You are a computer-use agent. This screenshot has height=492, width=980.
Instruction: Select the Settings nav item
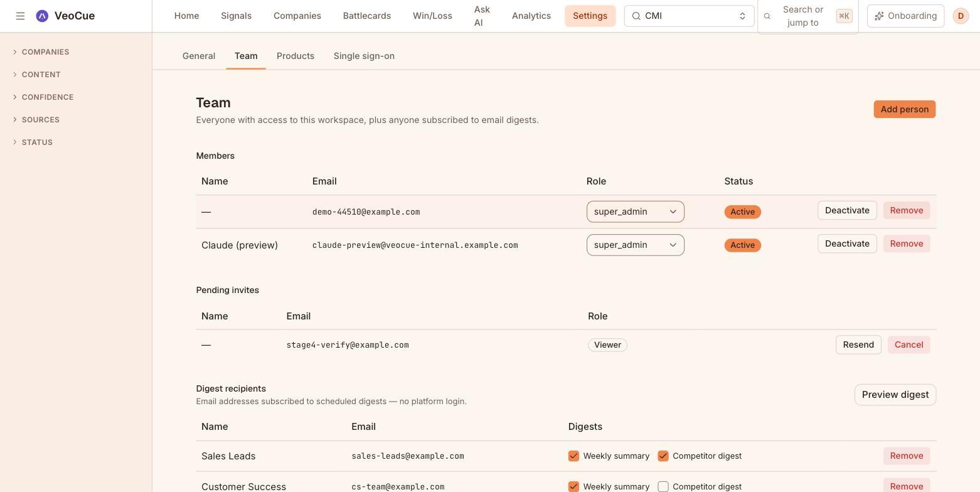(x=590, y=16)
